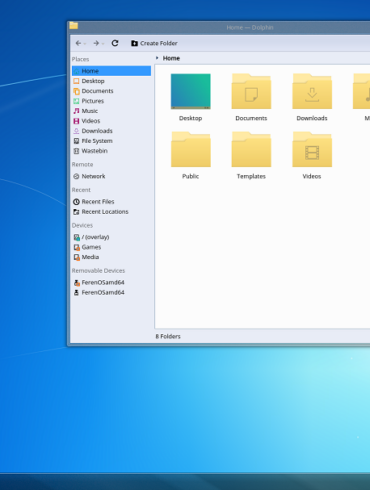Click the Recent section header

click(81, 190)
